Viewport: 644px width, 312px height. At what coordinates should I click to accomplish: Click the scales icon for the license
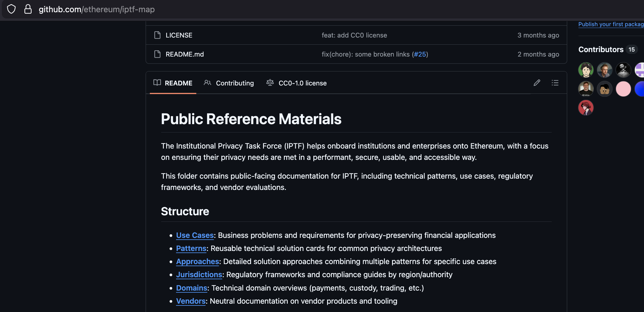click(270, 83)
